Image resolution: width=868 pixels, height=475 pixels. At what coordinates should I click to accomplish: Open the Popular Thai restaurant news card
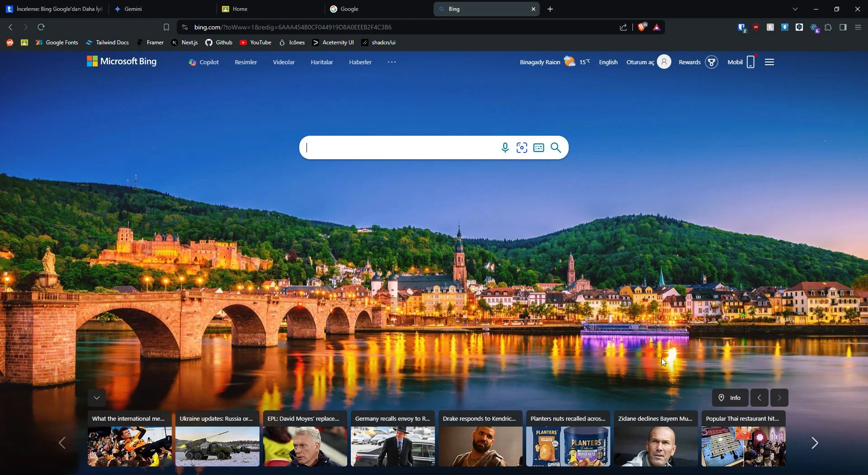[744, 439]
